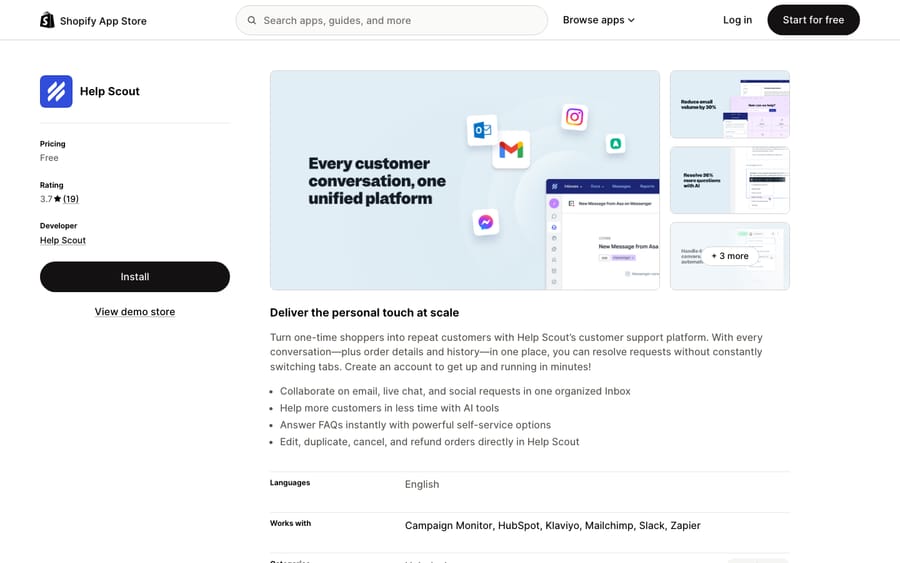Click the Browse apps chevron arrow
The image size is (900, 563).
631,20
